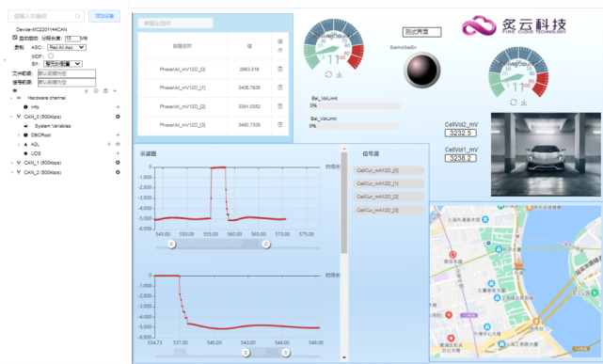603x364 pixels.
Task: Expand the DBCRoot node
Action: [19, 135]
